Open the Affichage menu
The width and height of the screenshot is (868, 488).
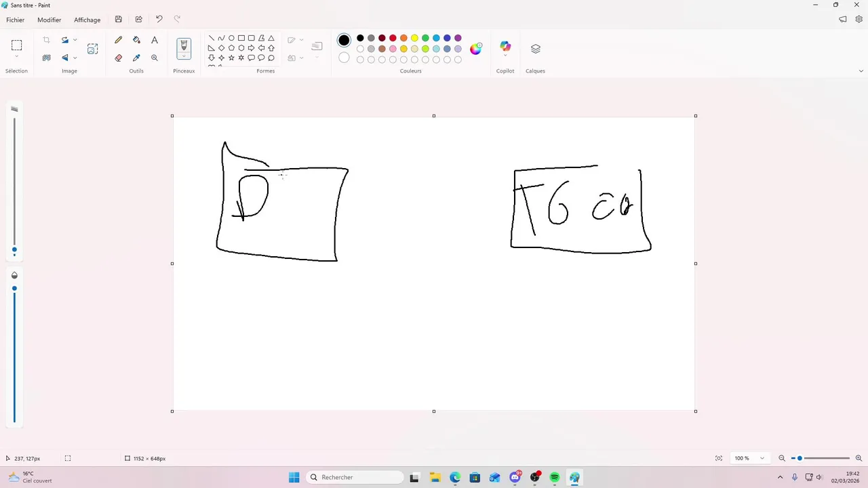pos(87,20)
